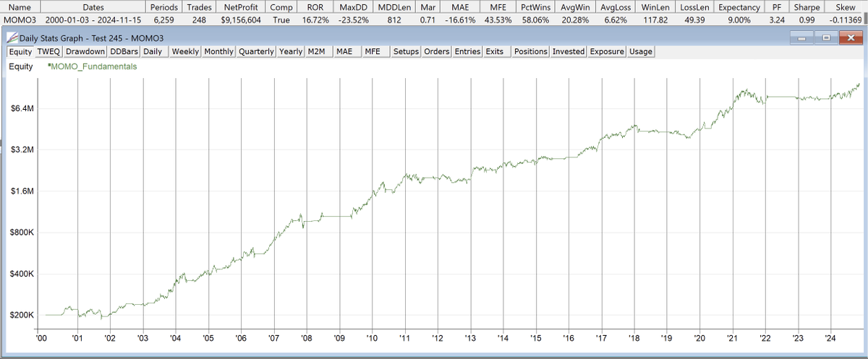
Task: Open the Setups tab
Action: point(406,51)
